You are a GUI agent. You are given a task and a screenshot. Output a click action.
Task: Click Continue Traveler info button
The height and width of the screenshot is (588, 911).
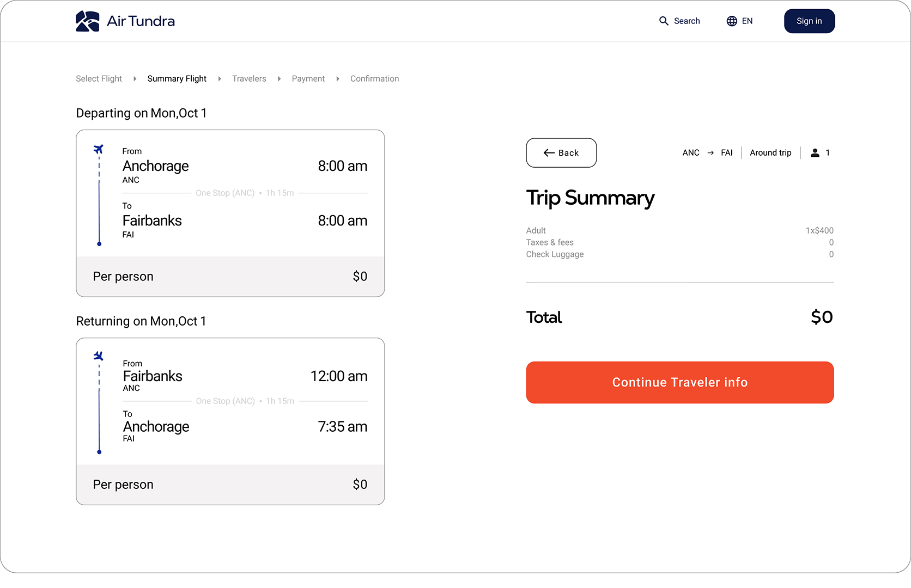(x=679, y=382)
